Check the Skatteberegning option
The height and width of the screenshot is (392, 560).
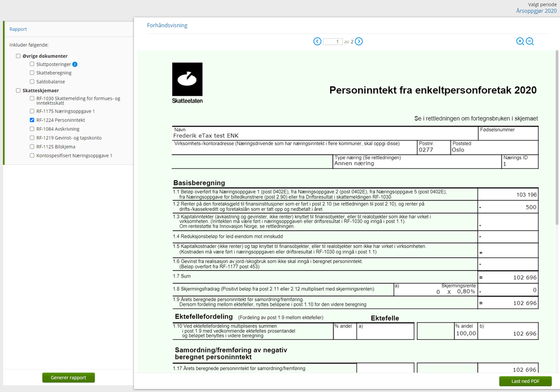(32, 72)
